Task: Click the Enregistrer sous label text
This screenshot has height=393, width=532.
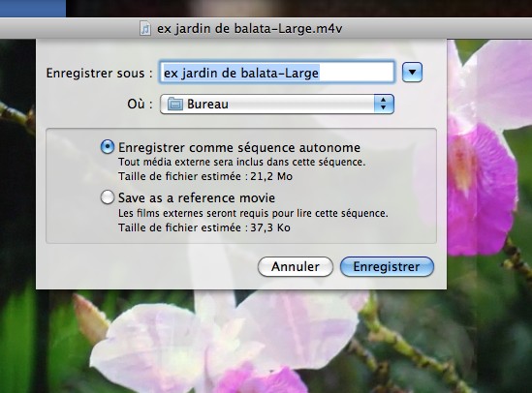Action: click(x=99, y=73)
